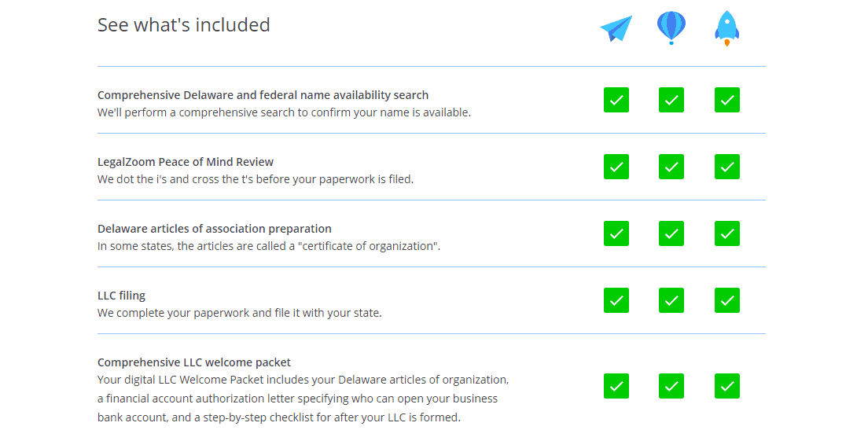Click balloon plan checkmark for name availability search
This screenshot has width=868, height=430.
(671, 100)
